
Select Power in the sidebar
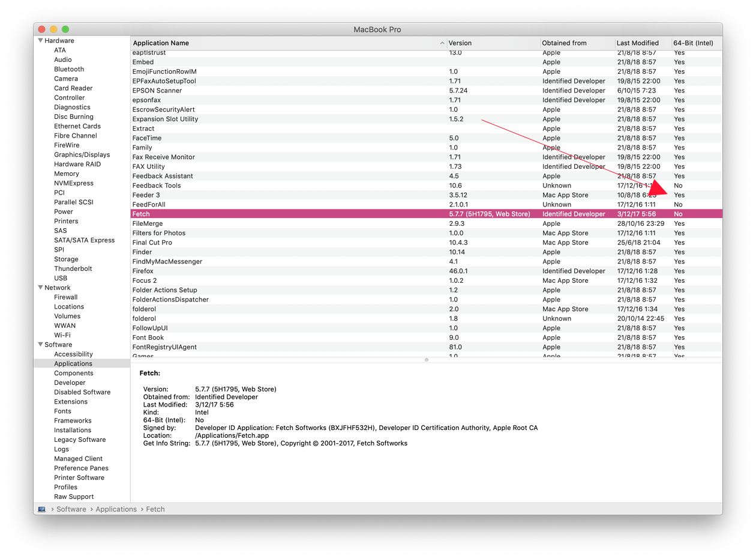(x=64, y=212)
